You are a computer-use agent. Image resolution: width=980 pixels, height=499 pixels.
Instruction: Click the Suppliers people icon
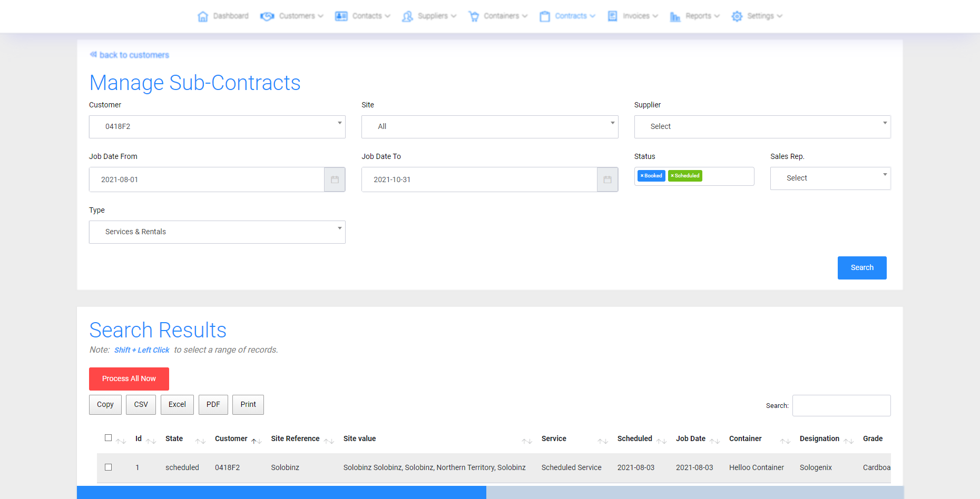point(407,16)
